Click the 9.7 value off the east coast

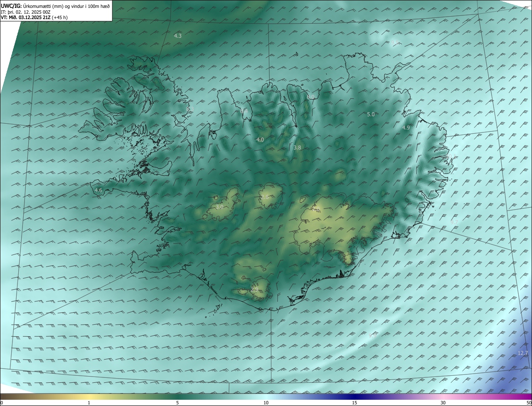click(454, 223)
